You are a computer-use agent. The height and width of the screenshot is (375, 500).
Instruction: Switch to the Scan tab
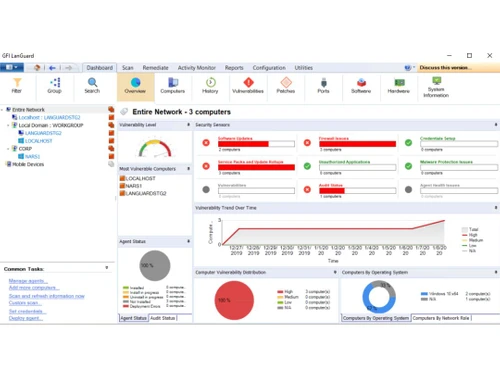[128, 68]
